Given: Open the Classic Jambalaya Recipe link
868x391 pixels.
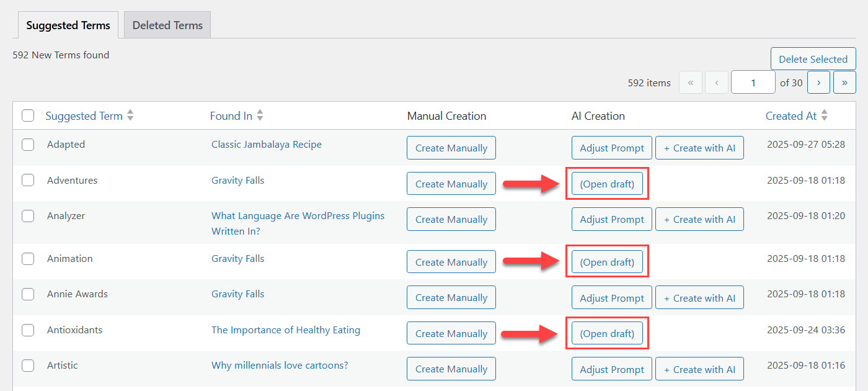Looking at the screenshot, I should click(267, 145).
